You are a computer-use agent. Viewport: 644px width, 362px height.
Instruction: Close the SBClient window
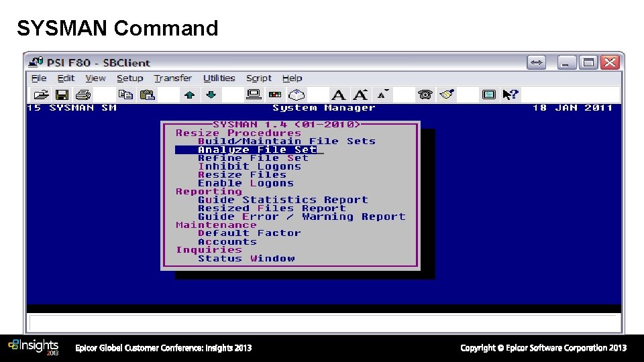(x=610, y=63)
